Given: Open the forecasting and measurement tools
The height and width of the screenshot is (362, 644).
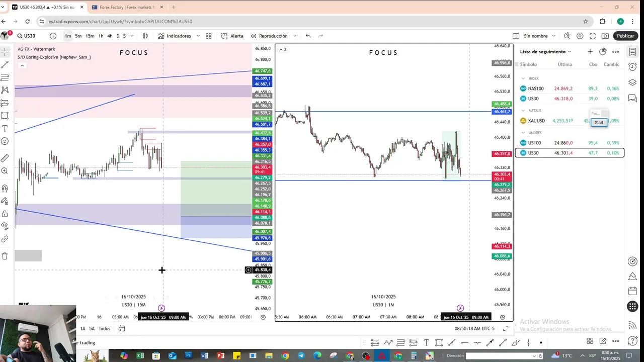Looking at the screenshot, I should coord(5,103).
